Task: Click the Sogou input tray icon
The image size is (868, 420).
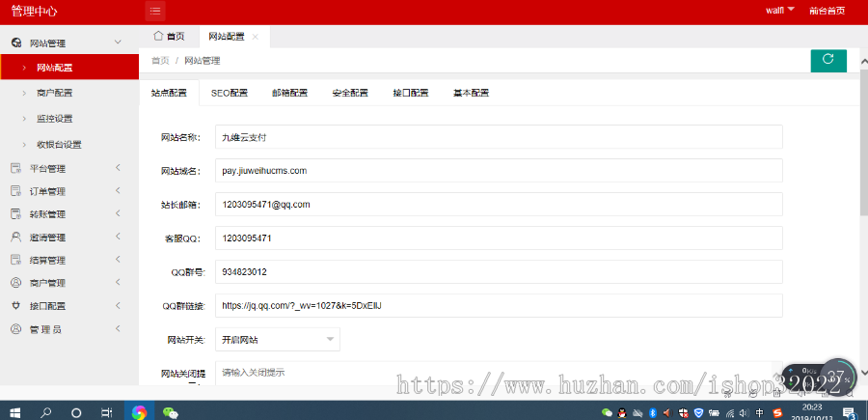Action: (777, 413)
